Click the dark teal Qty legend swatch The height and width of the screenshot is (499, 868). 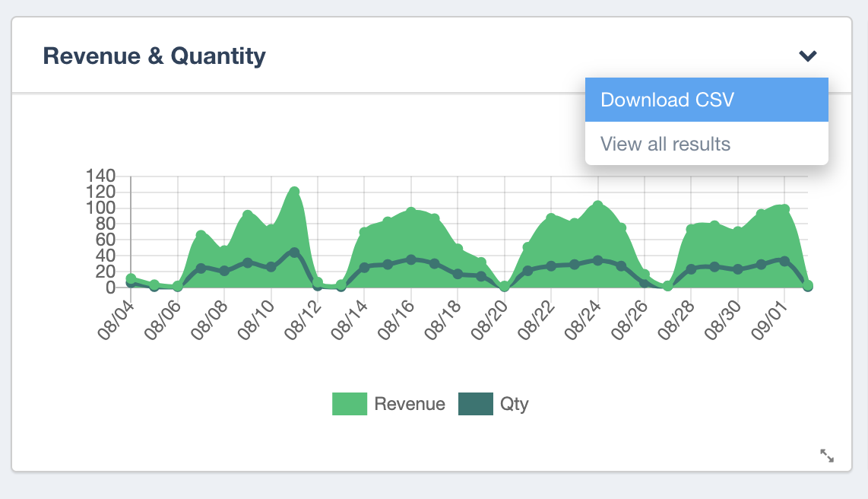tap(475, 404)
